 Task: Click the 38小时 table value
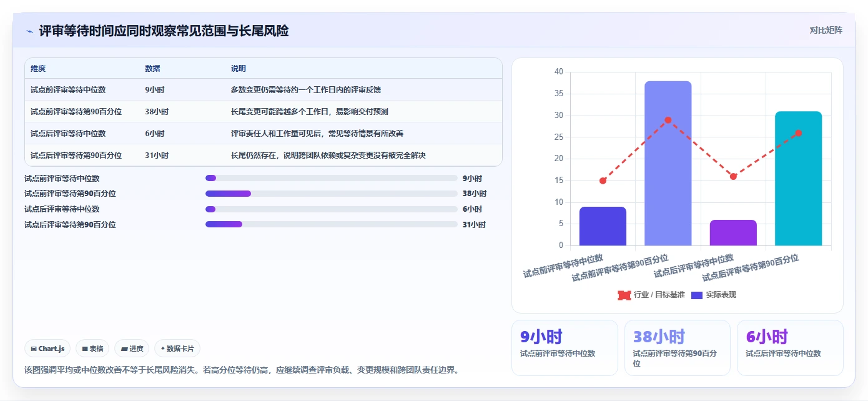point(157,112)
